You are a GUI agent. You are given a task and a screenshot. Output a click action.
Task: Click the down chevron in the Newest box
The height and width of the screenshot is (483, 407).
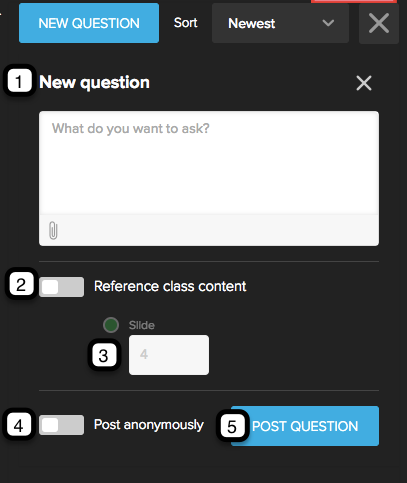coord(328,23)
